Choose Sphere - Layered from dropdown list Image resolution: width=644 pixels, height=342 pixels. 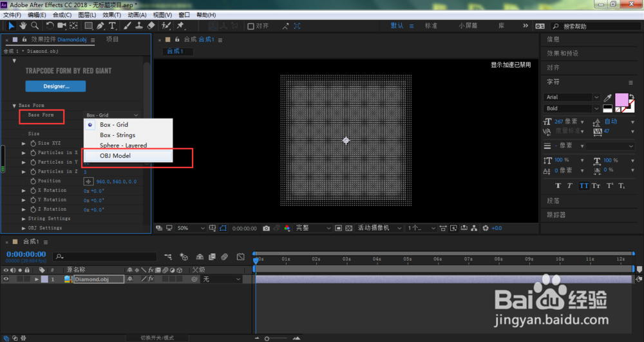(128, 146)
